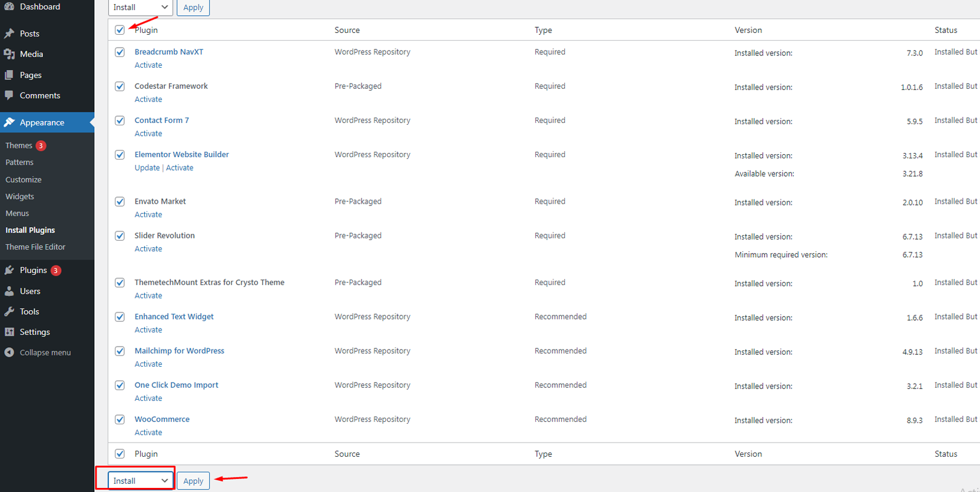Click the Comments speech bubble icon
The image size is (980, 492).
(x=9, y=95)
